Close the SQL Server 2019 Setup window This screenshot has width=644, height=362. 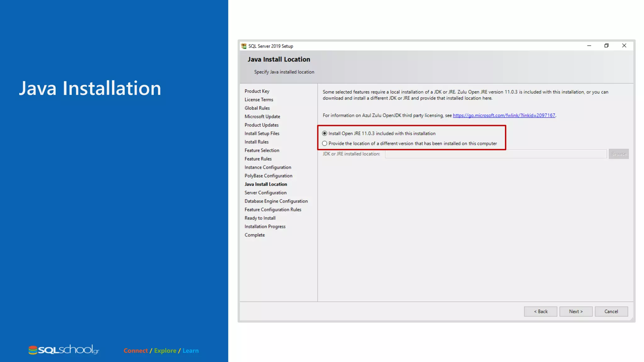click(624, 46)
